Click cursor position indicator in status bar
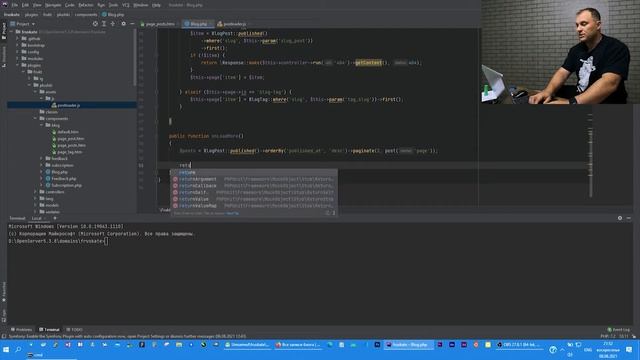The height and width of the screenshot is (360, 640). [x=624, y=336]
